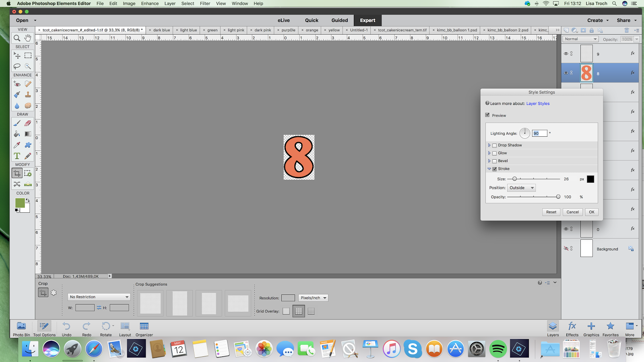
Task: Uncheck the Stroke checkbox
Action: [495, 169]
